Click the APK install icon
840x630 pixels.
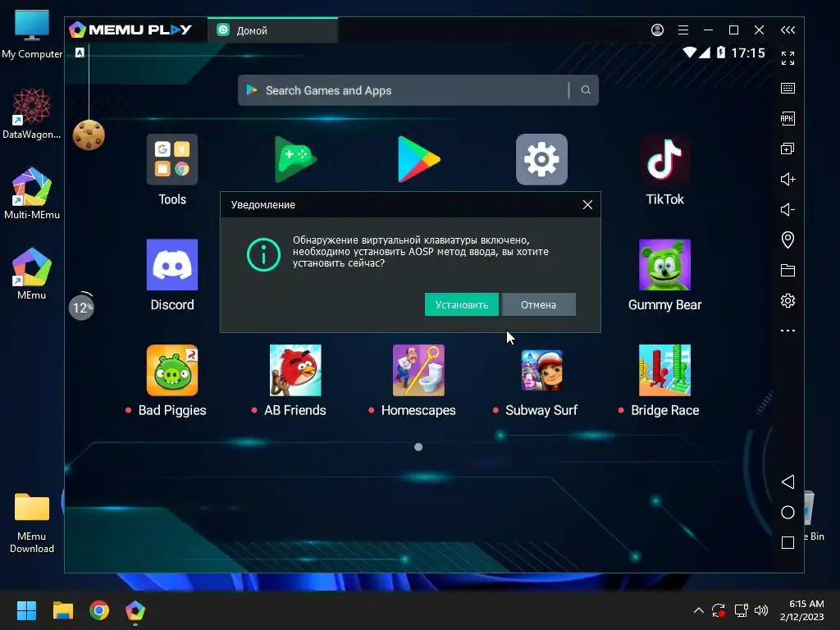[787, 118]
